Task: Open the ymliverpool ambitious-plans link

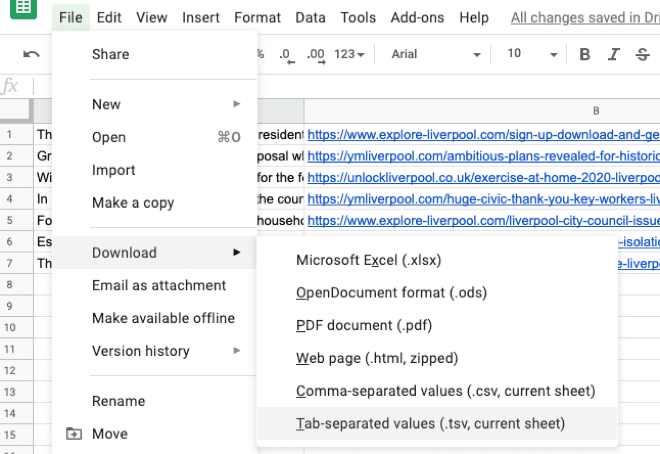Action: pos(483,156)
